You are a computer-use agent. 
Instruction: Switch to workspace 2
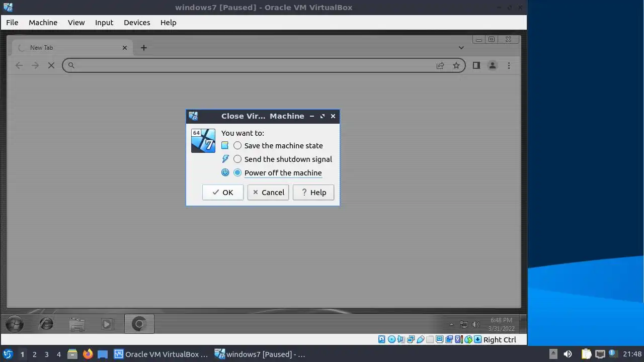click(x=34, y=354)
